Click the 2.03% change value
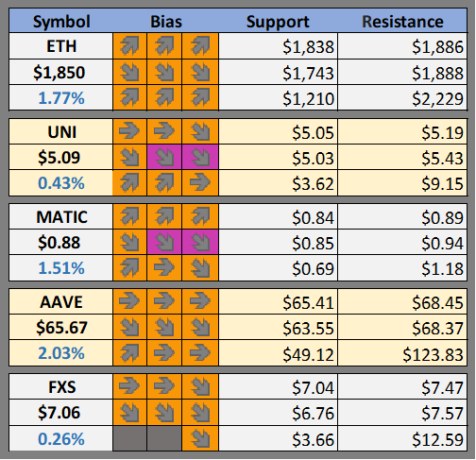476x460 pixels. 61,353
